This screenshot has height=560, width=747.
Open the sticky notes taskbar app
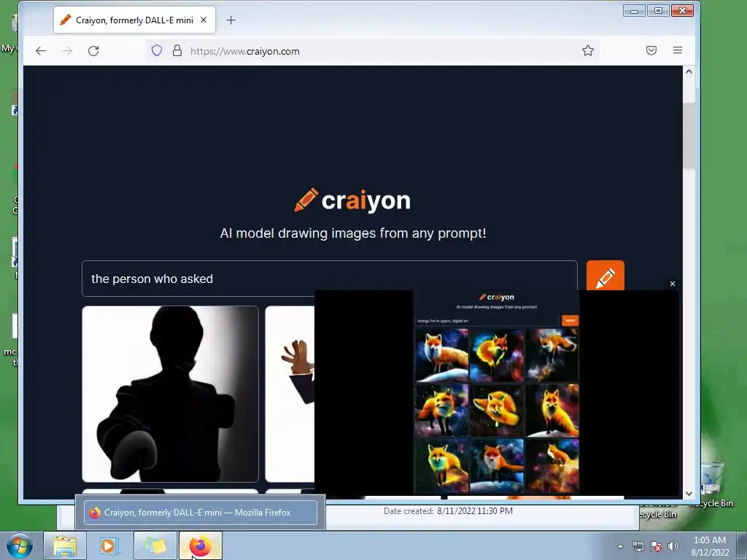coord(155,545)
